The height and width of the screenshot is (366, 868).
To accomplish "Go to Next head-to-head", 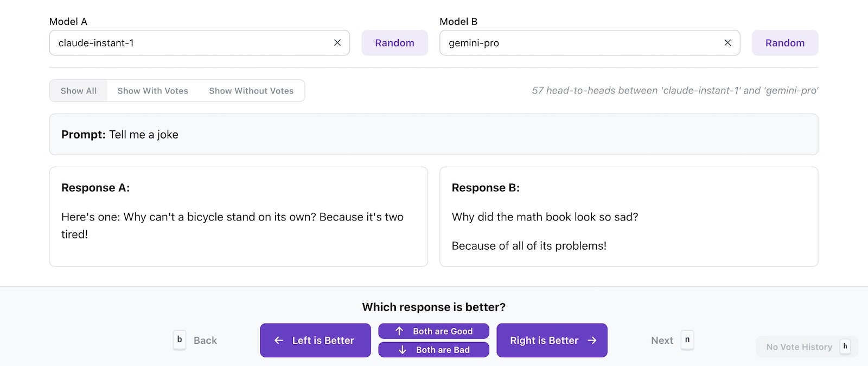I will pyautogui.click(x=662, y=340).
